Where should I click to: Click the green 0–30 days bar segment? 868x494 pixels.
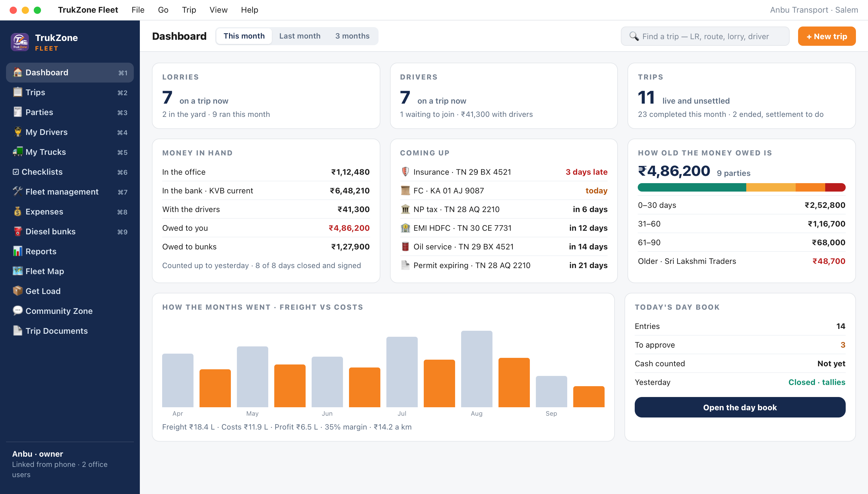click(x=691, y=187)
